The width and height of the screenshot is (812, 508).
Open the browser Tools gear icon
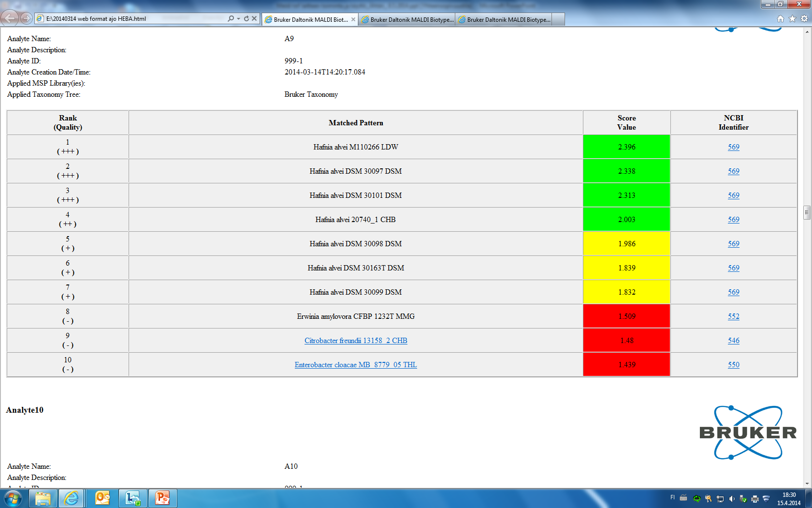[x=804, y=18]
